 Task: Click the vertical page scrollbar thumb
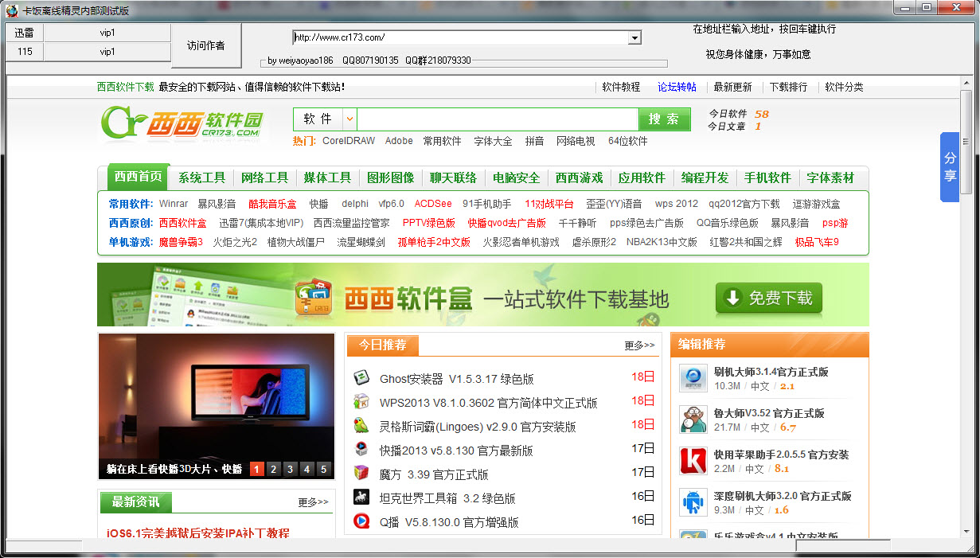point(966,141)
